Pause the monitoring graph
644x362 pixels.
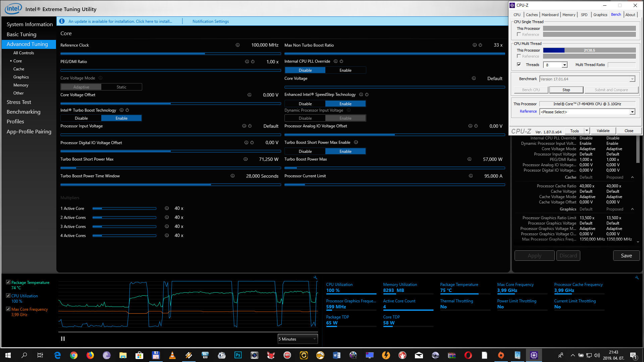(63, 339)
